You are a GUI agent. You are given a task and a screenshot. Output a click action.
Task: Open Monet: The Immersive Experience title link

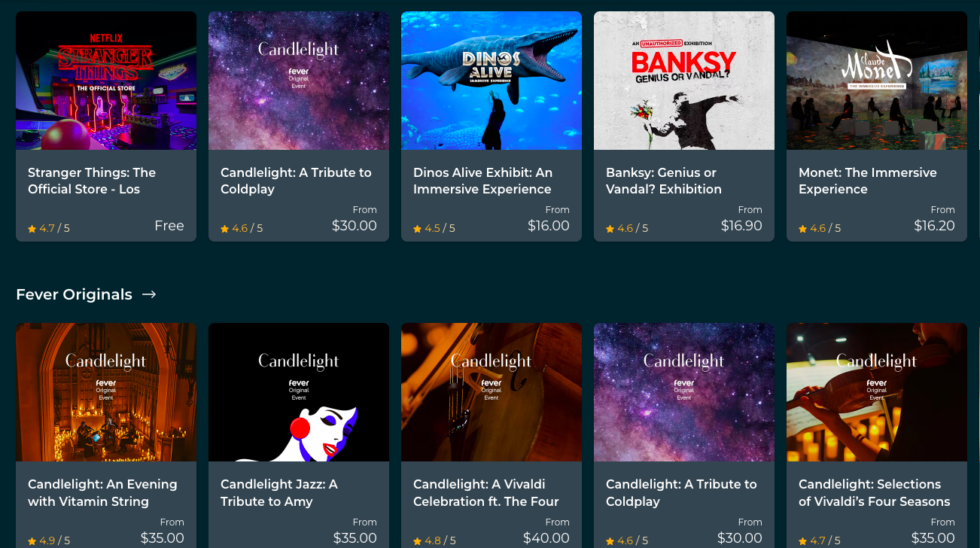click(x=868, y=181)
